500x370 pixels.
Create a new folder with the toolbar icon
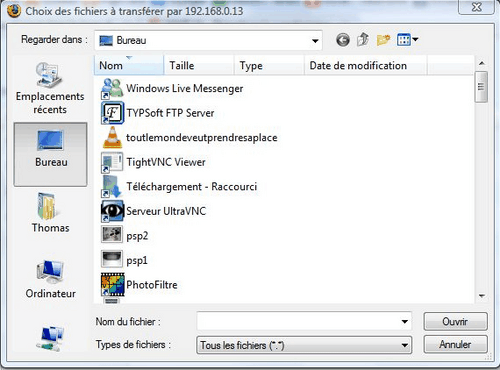coord(383,40)
